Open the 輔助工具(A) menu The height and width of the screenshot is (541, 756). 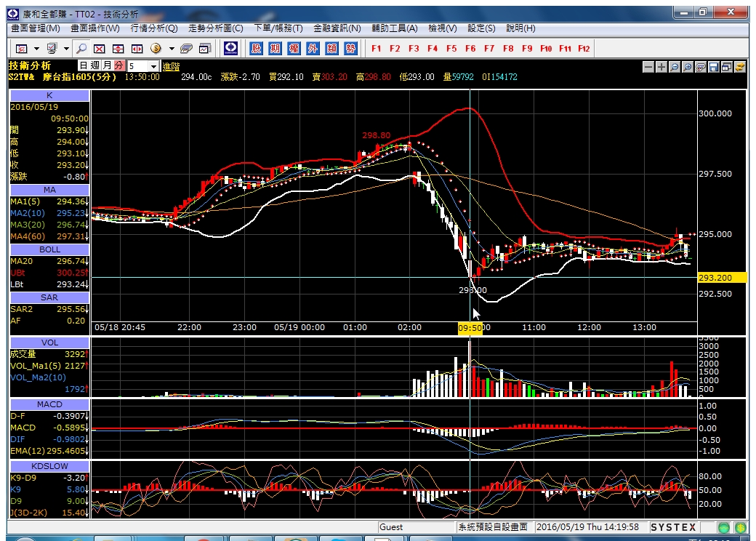[x=395, y=28]
